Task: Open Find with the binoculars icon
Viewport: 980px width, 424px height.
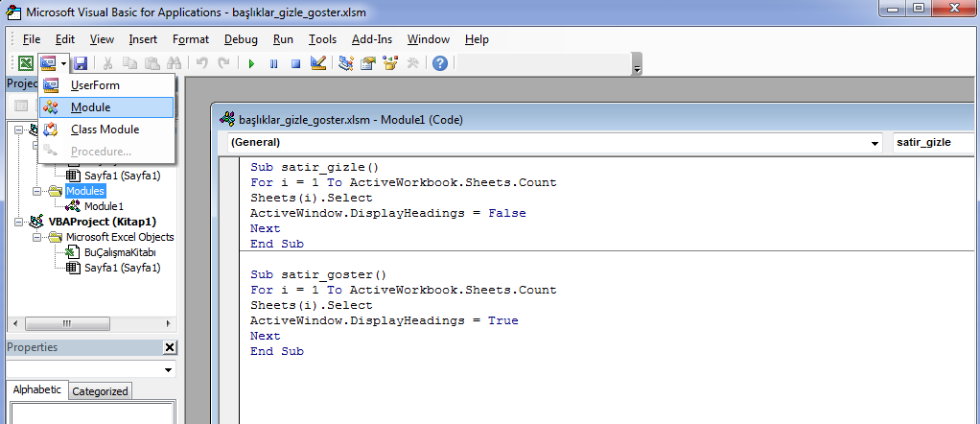Action: (x=175, y=63)
